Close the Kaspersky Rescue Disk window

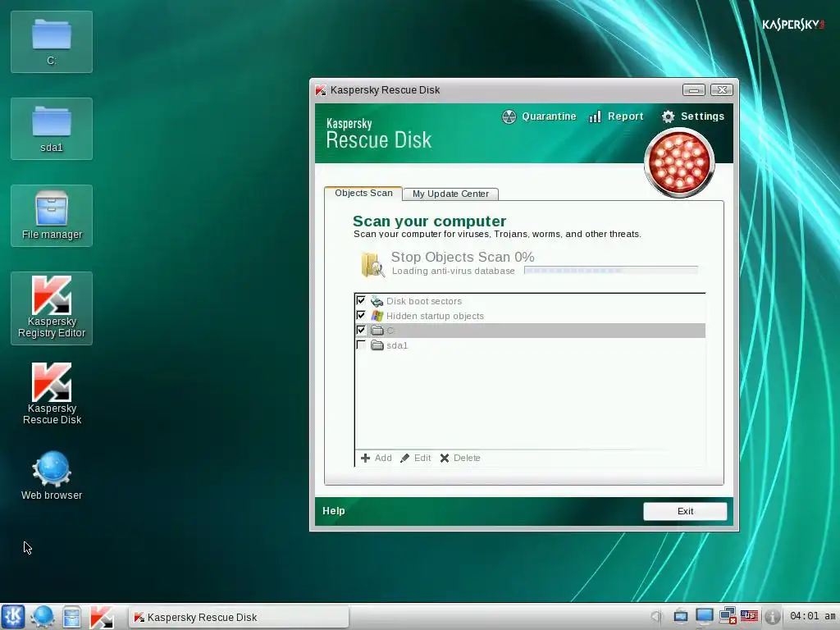click(722, 90)
